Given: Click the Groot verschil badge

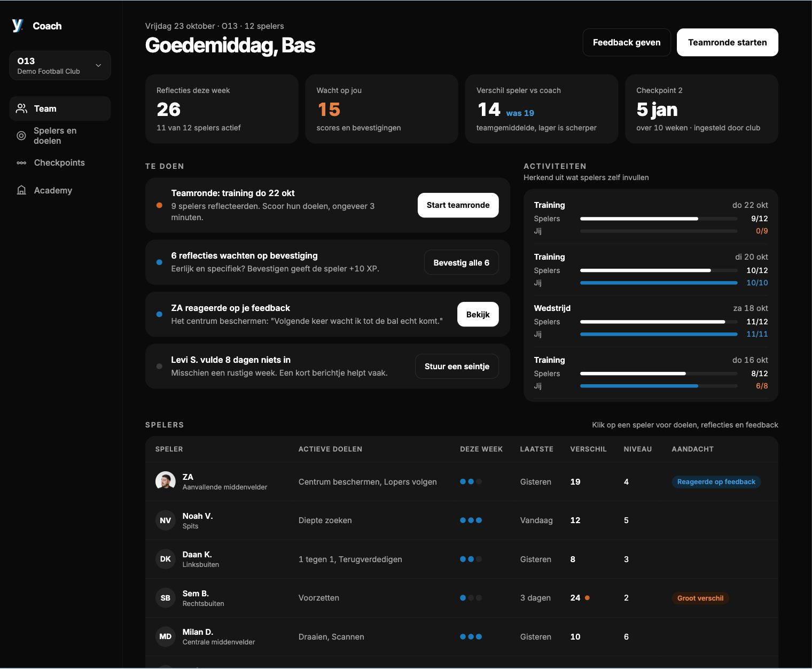Looking at the screenshot, I should [700, 598].
